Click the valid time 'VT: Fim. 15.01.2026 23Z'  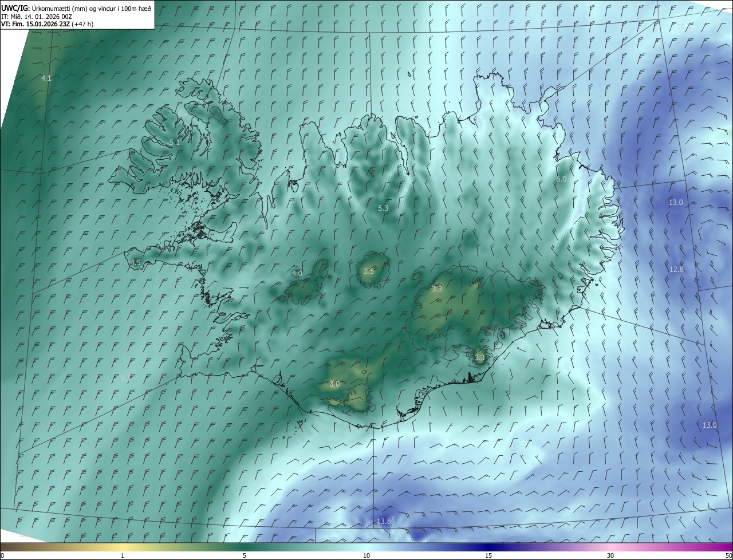(x=36, y=24)
